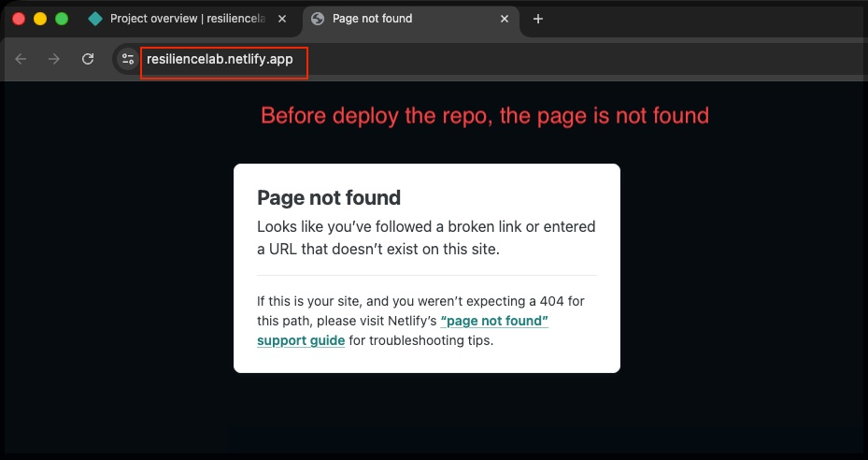The height and width of the screenshot is (460, 868).
Task: Close the Page not found tab
Action: [x=505, y=19]
